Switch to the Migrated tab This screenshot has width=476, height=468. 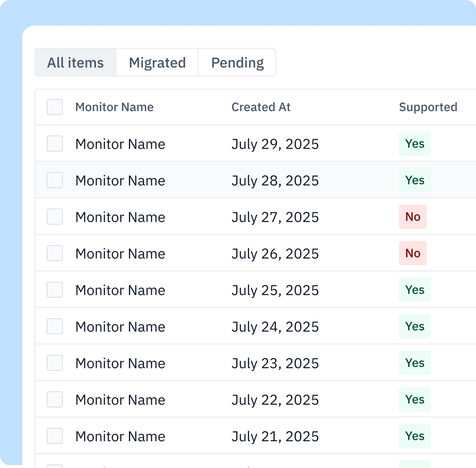coord(157,62)
